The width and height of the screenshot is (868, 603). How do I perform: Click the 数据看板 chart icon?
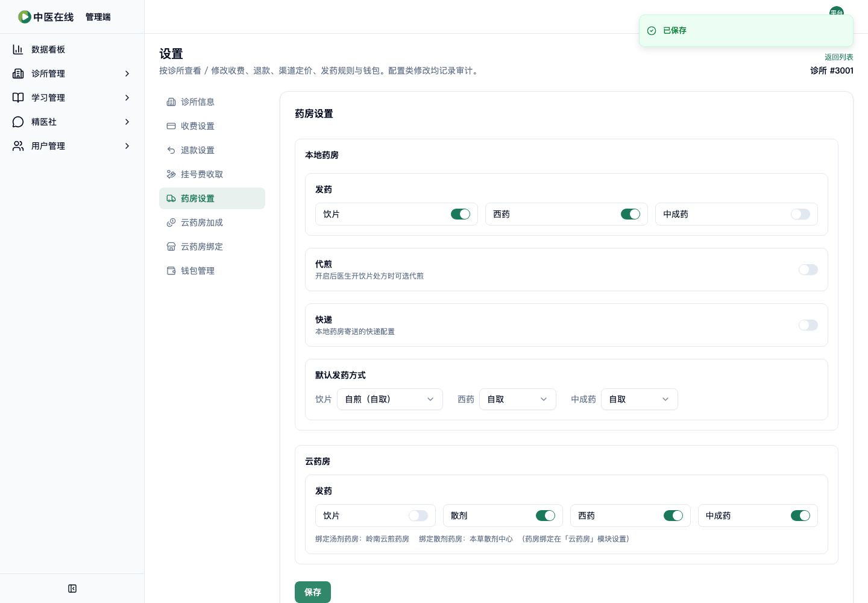point(18,49)
